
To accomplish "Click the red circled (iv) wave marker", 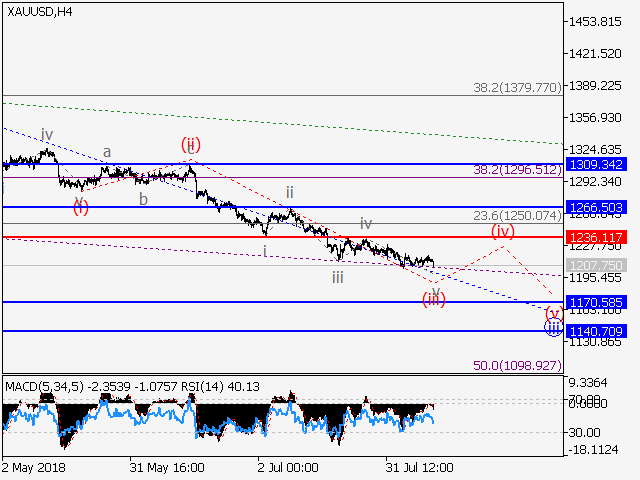I will (x=502, y=230).
